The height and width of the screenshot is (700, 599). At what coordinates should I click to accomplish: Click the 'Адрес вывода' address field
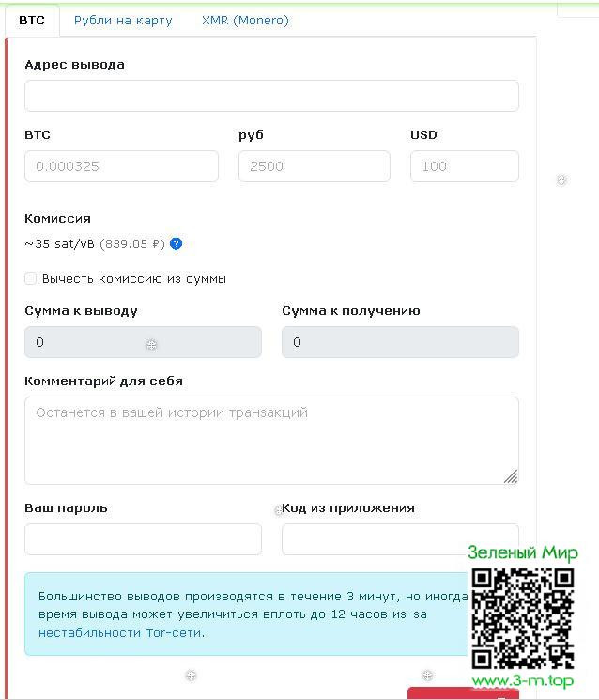point(271,96)
